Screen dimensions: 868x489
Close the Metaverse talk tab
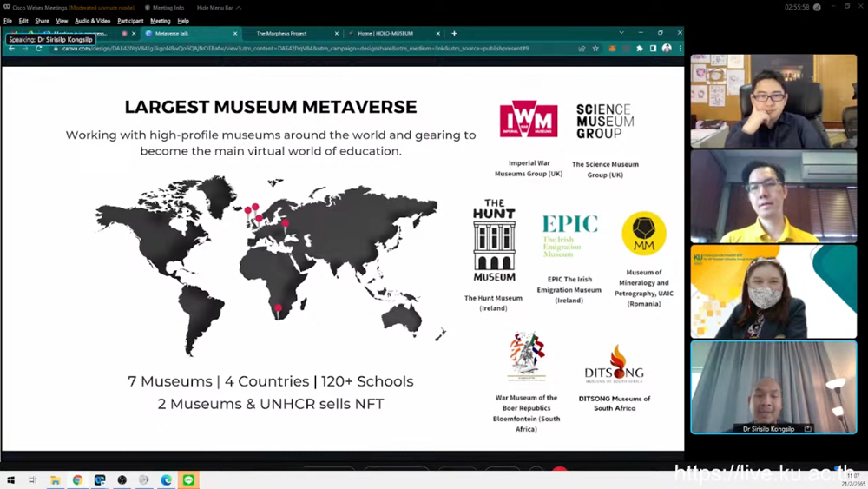click(x=235, y=33)
